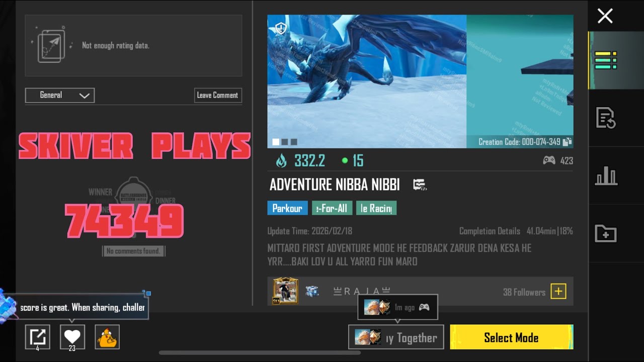
Task: Click the small icon atop sharing tip
Action: coord(146,293)
